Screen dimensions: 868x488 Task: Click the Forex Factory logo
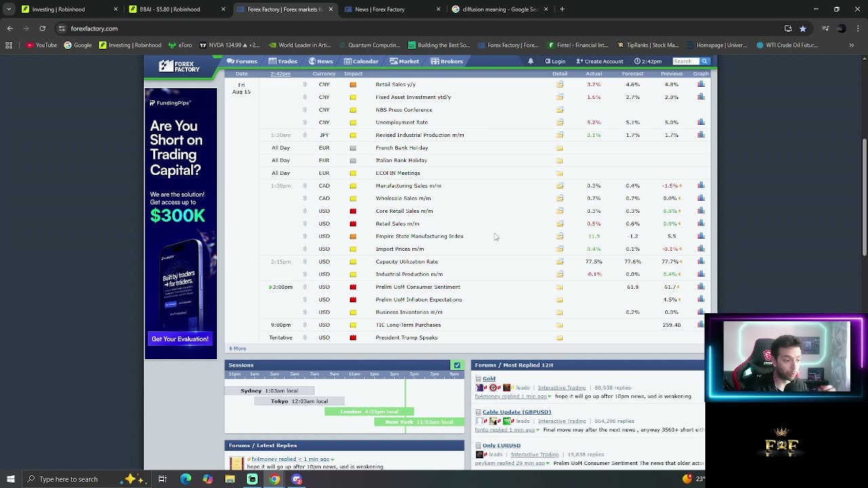[x=180, y=66]
